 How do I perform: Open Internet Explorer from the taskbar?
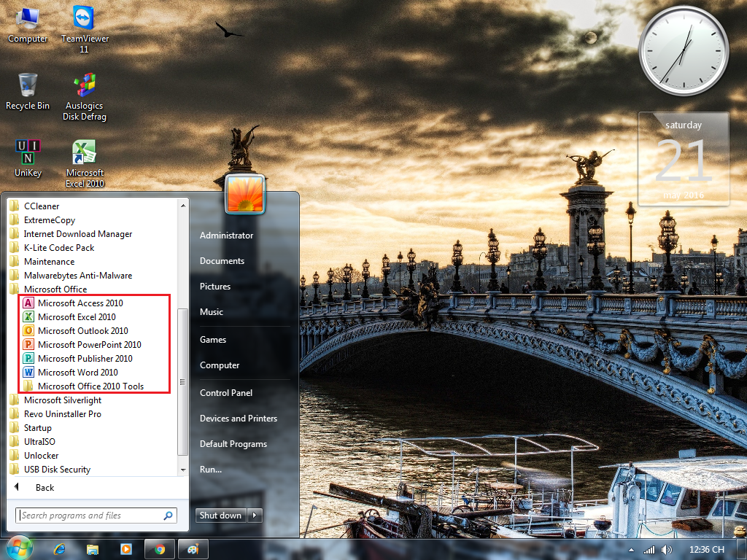[60, 550]
